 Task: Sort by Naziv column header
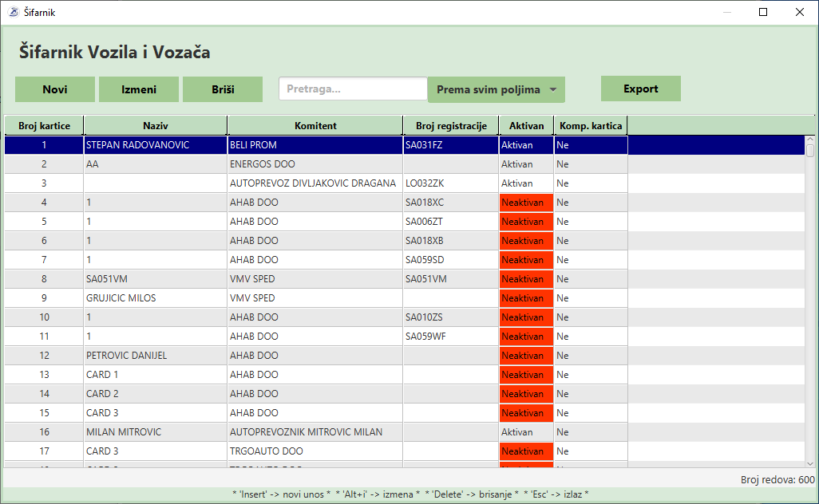pos(155,126)
